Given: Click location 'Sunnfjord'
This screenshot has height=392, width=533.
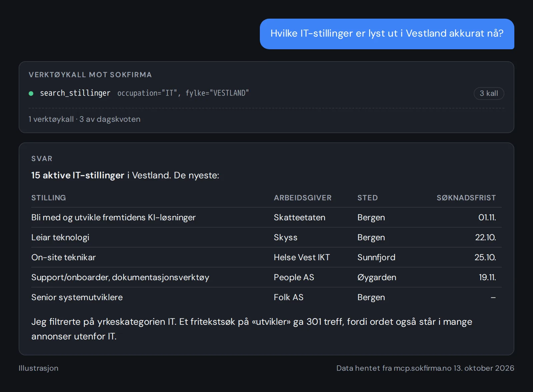Looking at the screenshot, I should (x=376, y=258).
